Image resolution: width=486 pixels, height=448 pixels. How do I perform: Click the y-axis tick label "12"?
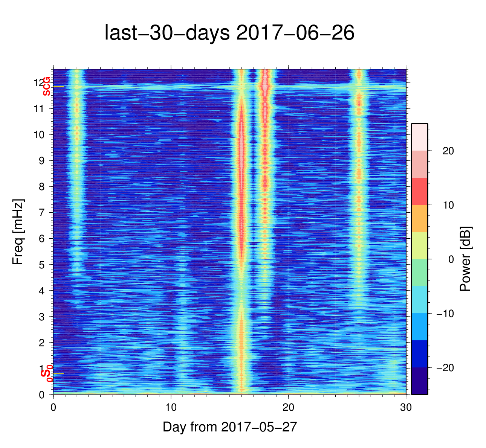click(39, 82)
